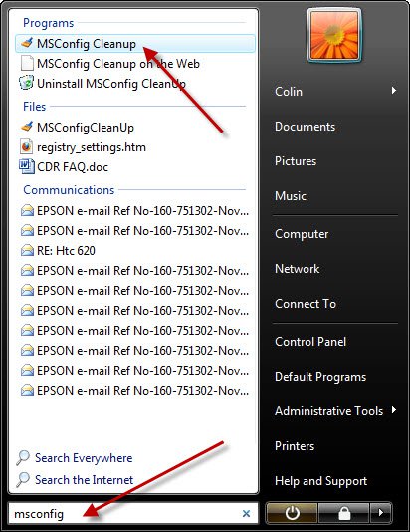Click the Firefox document icon for registry_settings.htm
410x532 pixels.
coord(27,146)
